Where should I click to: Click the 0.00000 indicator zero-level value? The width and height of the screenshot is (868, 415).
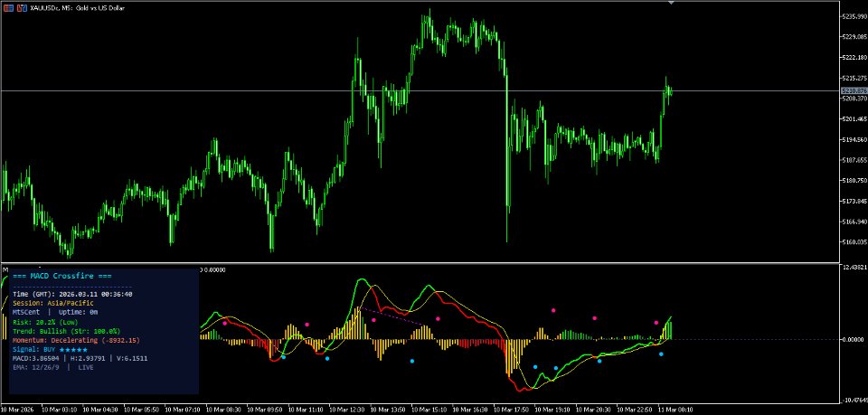click(x=854, y=339)
